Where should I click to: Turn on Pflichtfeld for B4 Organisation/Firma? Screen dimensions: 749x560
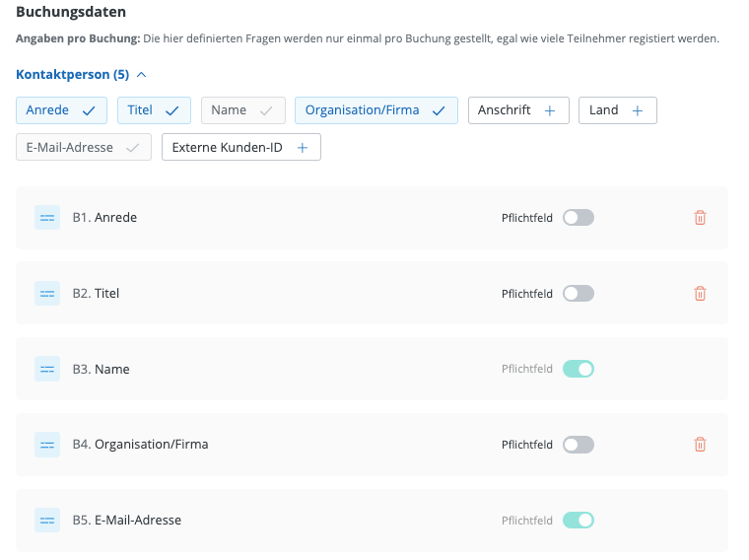tap(579, 445)
